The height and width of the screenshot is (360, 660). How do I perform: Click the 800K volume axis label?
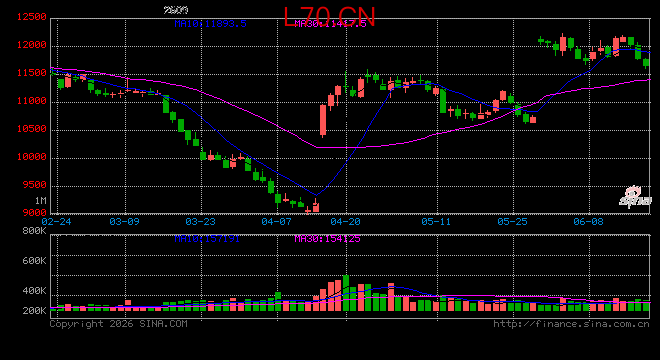35,231
